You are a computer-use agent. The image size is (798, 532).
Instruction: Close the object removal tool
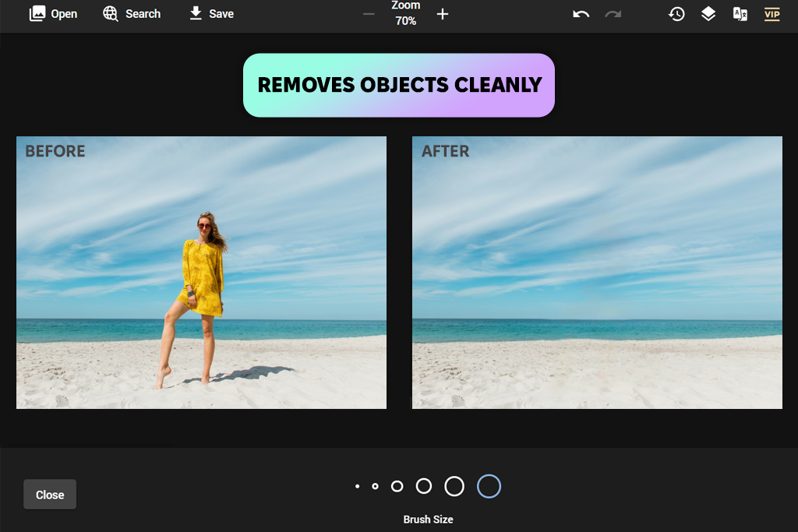point(50,495)
